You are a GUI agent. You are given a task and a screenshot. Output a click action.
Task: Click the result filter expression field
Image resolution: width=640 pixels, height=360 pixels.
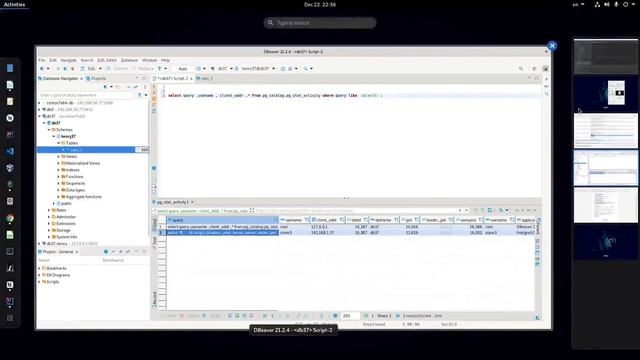tap(355, 211)
